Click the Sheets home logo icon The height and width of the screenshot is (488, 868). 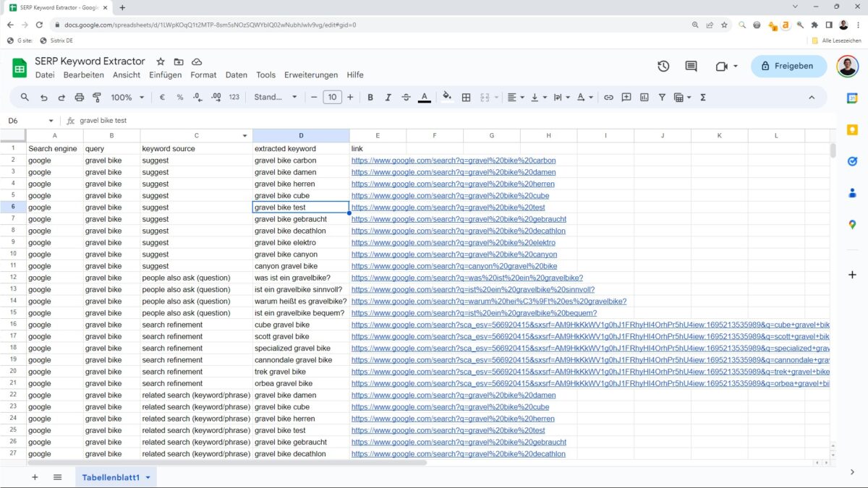point(19,68)
